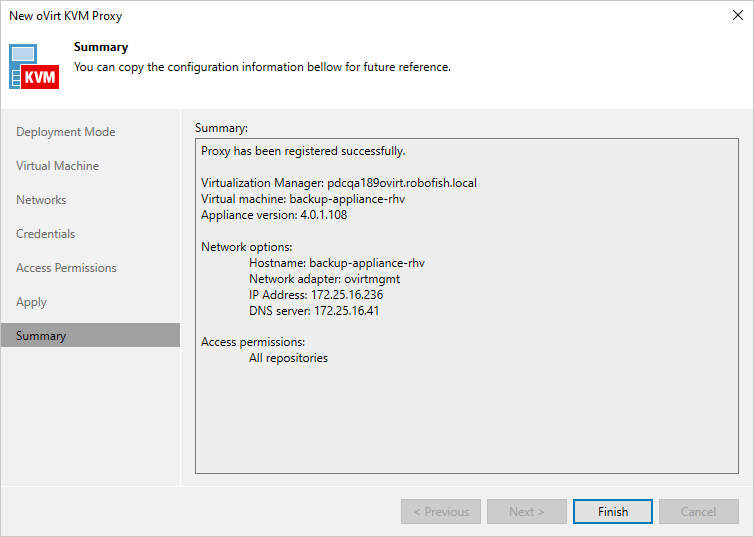754x537 pixels.
Task: Select the Credentials step in sidebar
Action: click(46, 234)
